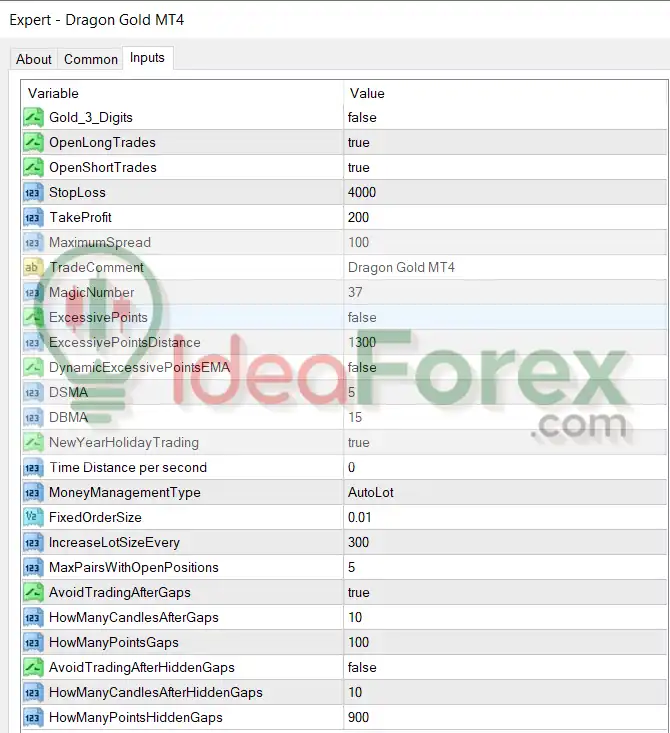
Task: Select the IncreaseLotSizeEvery variable name
Action: (x=115, y=543)
